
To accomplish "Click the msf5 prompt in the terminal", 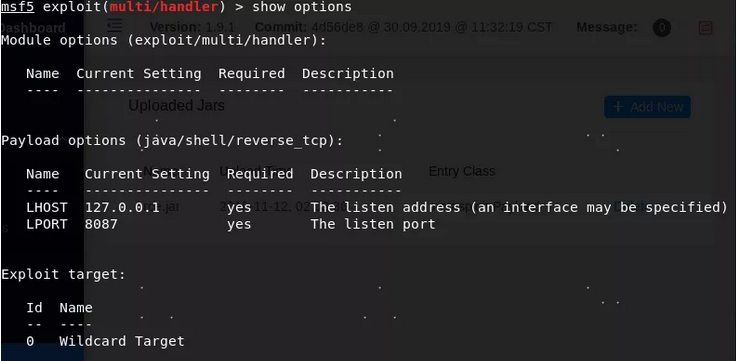I will (x=18, y=7).
